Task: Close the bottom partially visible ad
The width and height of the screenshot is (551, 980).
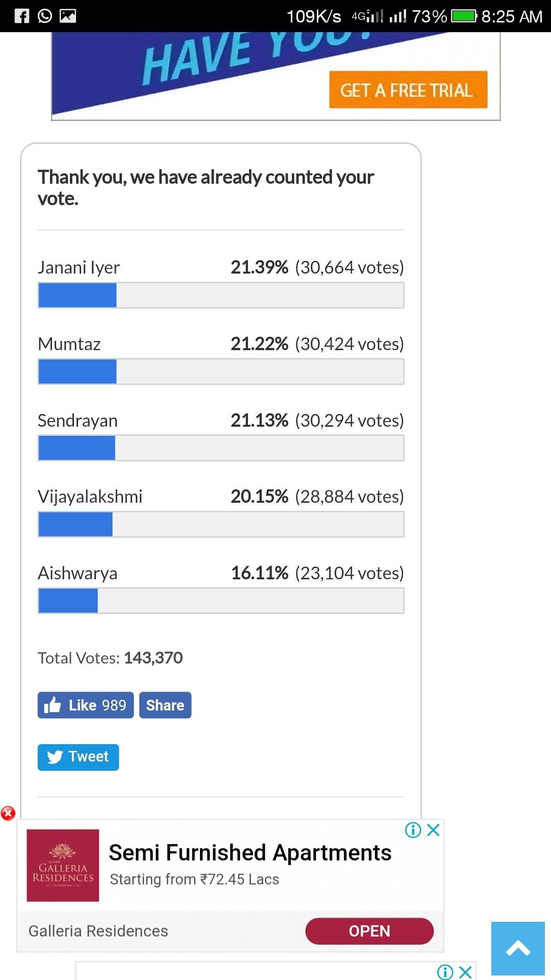Action: point(465,972)
